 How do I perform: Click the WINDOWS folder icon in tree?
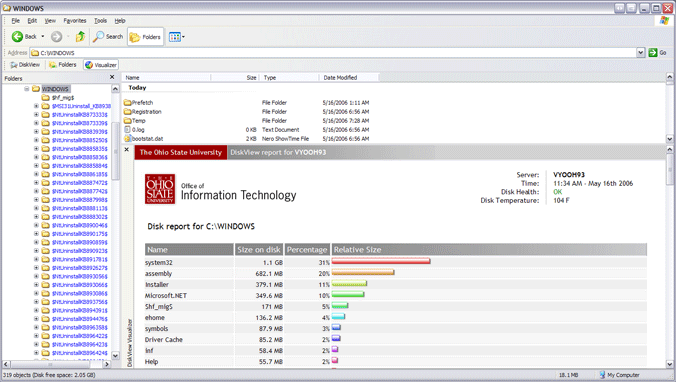click(x=36, y=89)
